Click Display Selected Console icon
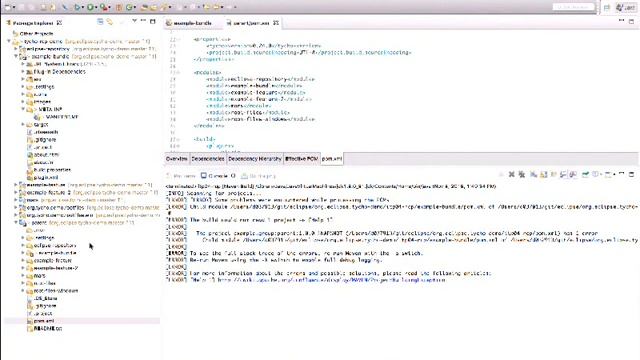The image size is (640, 360). pos(596,174)
